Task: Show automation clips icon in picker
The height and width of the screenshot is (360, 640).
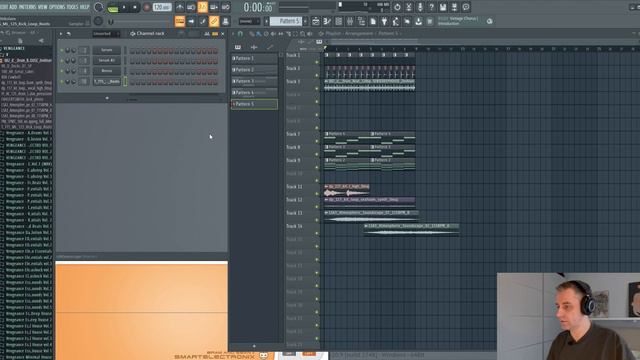Action: coord(270,47)
